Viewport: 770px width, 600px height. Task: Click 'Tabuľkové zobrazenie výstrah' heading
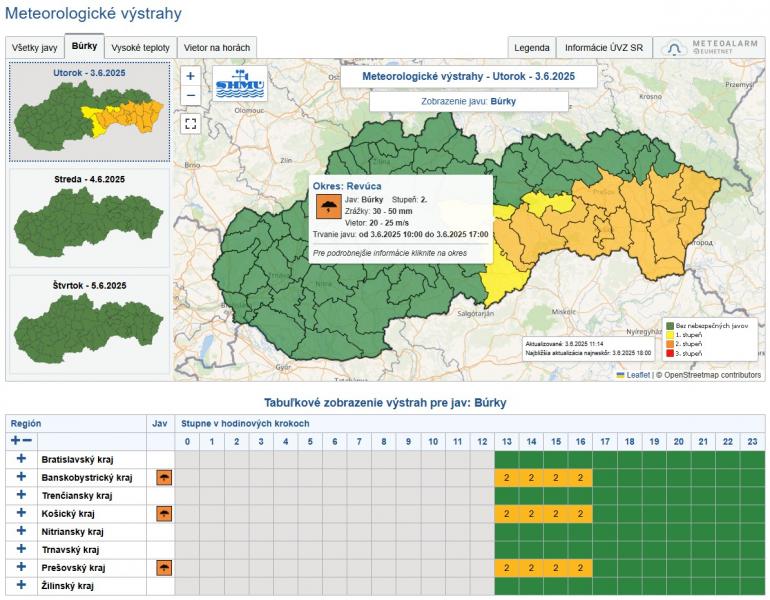tap(385, 403)
